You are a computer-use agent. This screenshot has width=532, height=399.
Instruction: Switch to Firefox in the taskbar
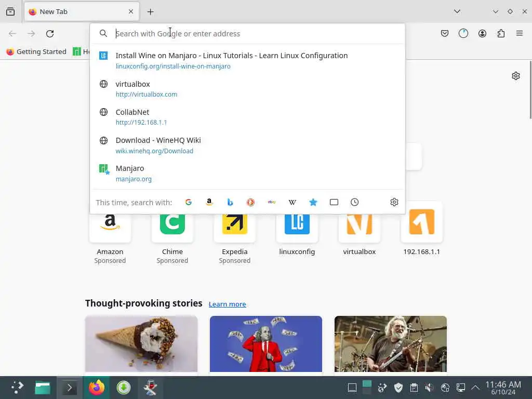click(97, 388)
